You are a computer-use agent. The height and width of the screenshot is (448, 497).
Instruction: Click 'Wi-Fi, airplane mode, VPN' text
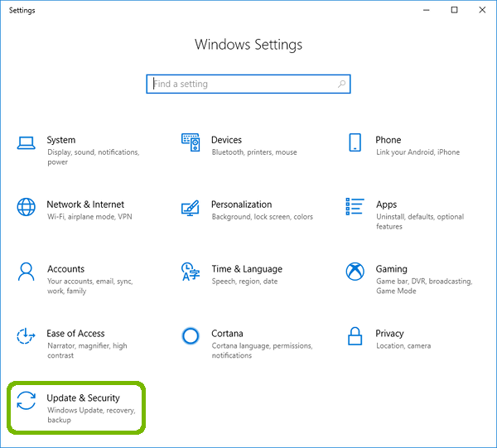click(89, 217)
